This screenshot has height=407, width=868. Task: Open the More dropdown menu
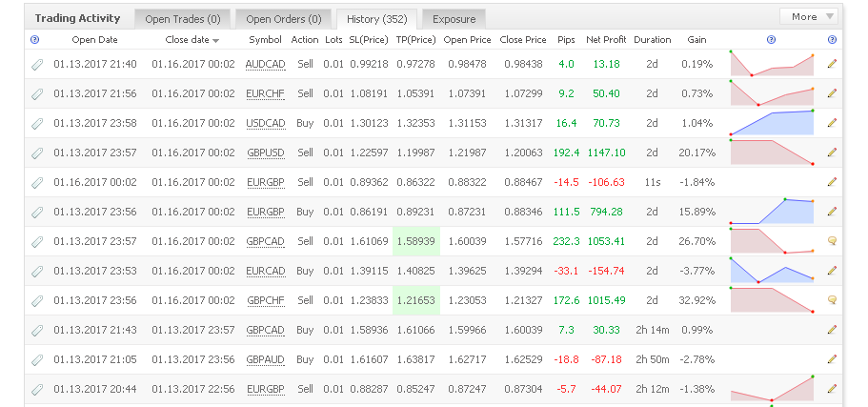pyautogui.click(x=809, y=16)
